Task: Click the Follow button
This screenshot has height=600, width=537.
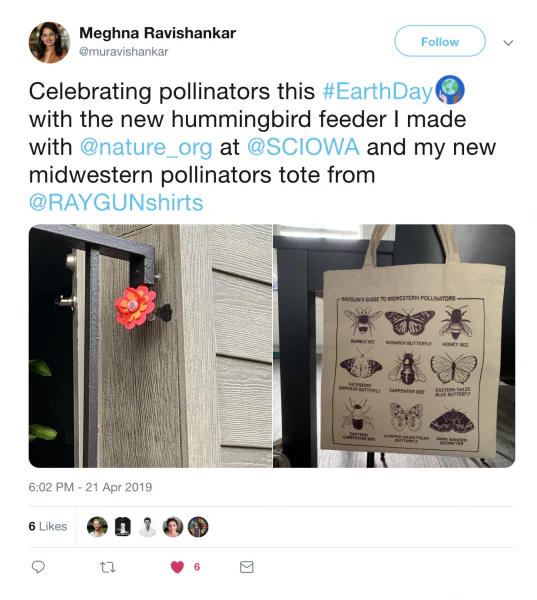Action: click(x=440, y=41)
